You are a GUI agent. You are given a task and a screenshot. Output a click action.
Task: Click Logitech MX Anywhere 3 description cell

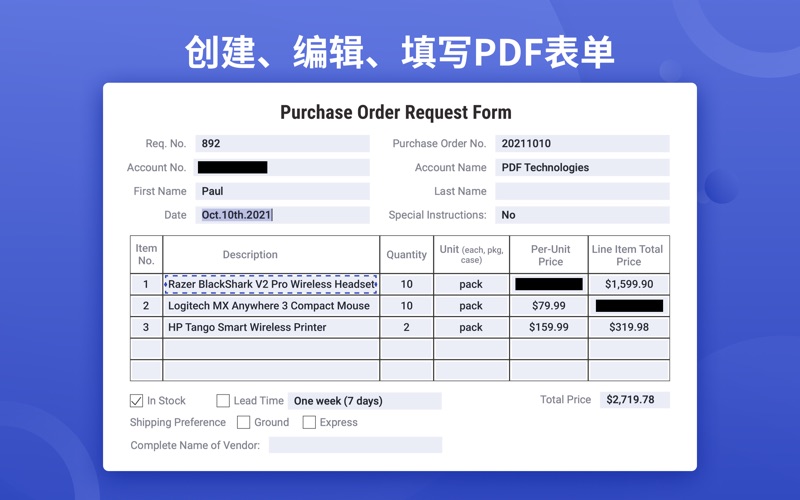(271, 306)
